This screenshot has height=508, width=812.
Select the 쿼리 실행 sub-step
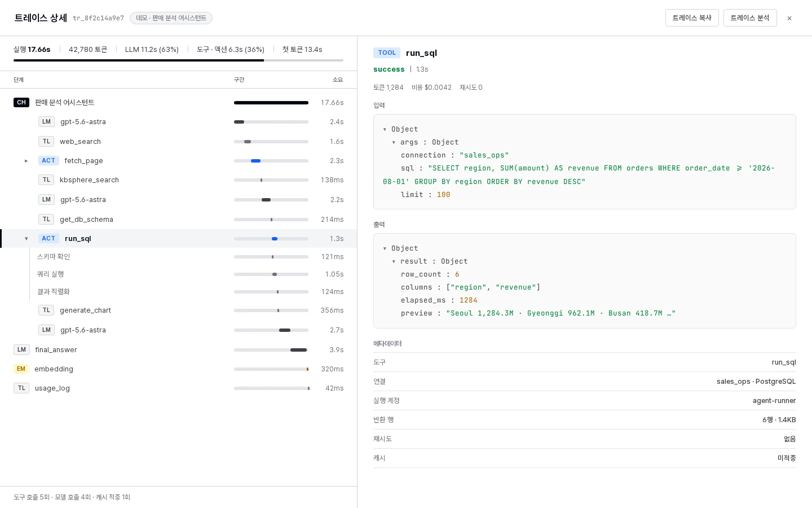(x=178, y=274)
